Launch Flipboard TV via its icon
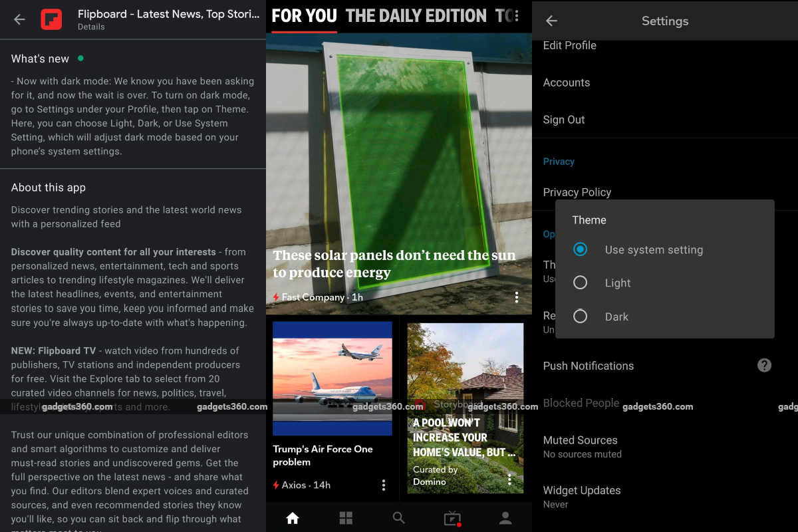 tap(452, 517)
